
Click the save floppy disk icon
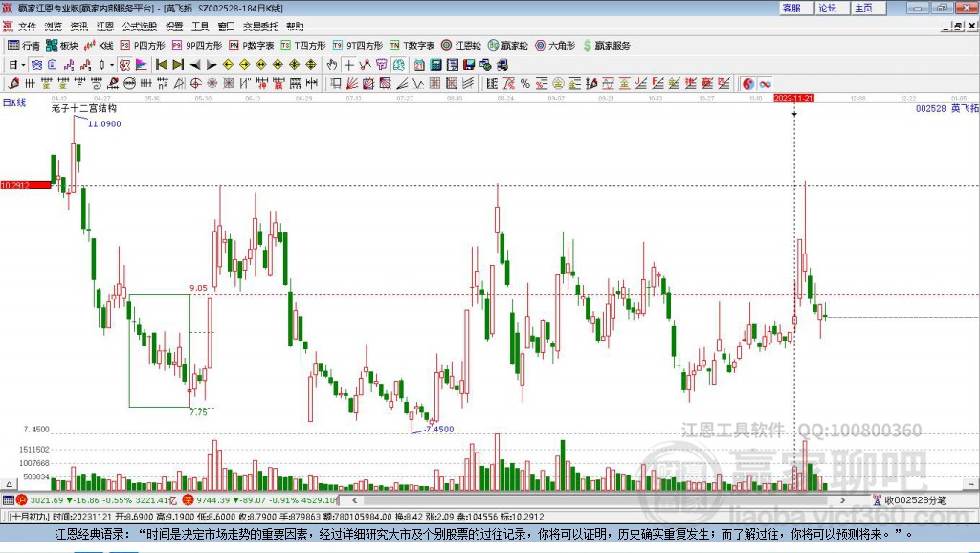(469, 65)
